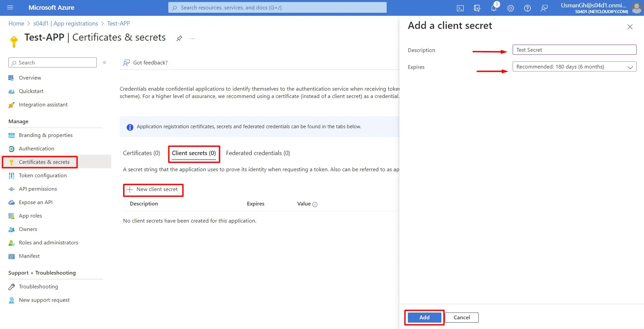Open s04d1 App registrations breadcrumb link
The width and height of the screenshot is (644, 329).
coord(66,23)
